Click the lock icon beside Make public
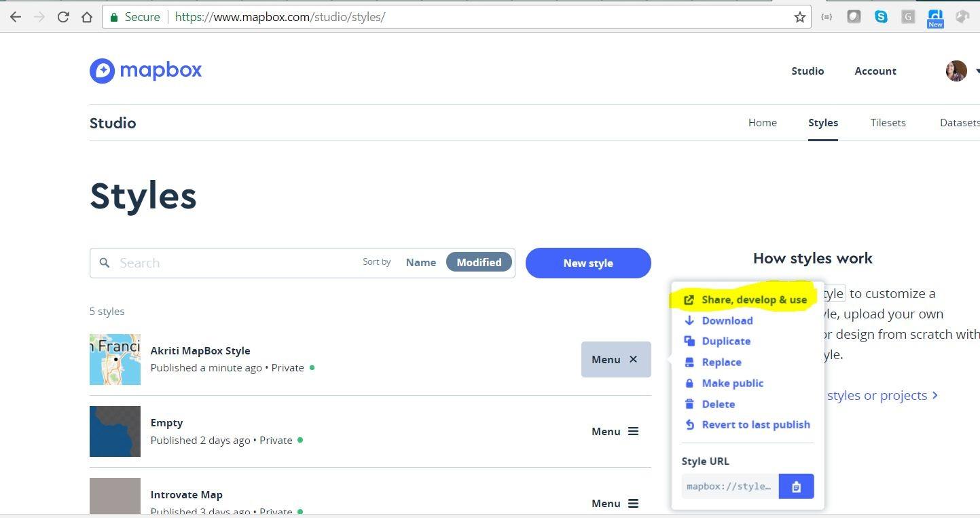Viewport: 980px width, 518px height. coord(689,383)
